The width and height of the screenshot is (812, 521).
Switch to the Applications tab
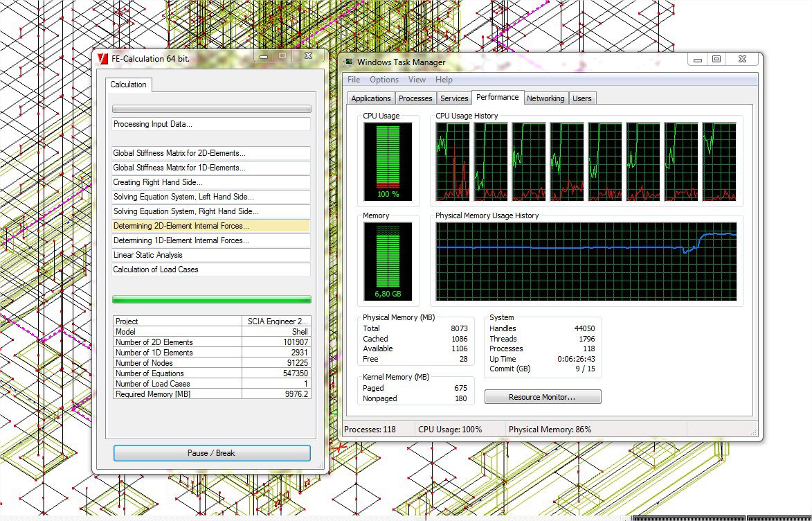[x=371, y=98]
